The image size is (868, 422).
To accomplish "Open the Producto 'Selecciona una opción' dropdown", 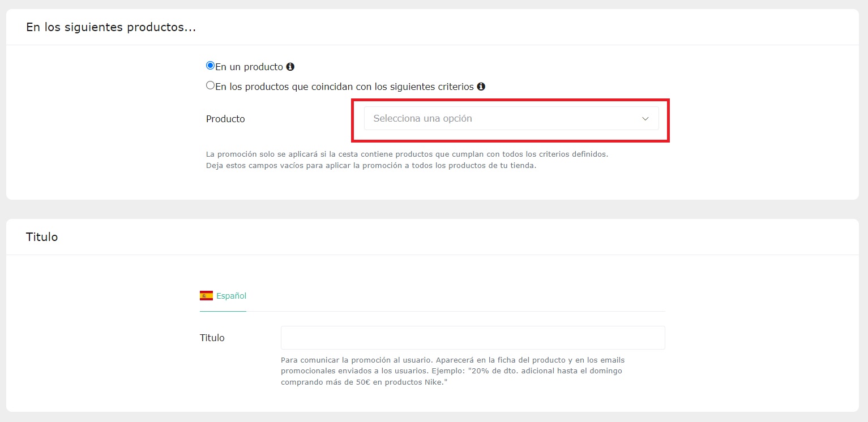I will 511,118.
